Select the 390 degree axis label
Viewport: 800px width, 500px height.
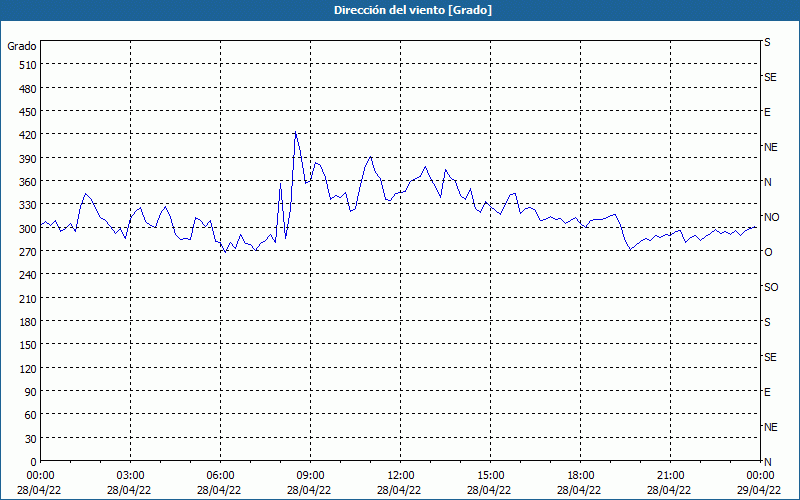(28, 159)
